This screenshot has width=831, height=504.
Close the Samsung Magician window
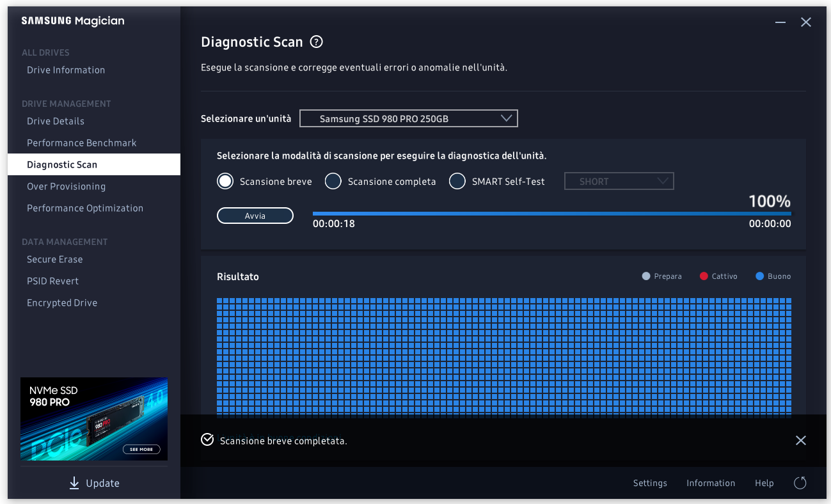click(806, 22)
